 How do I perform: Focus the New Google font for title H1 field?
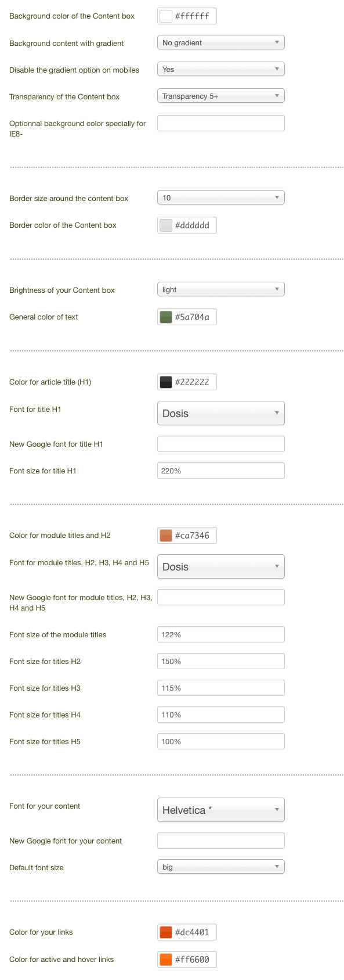[221, 444]
